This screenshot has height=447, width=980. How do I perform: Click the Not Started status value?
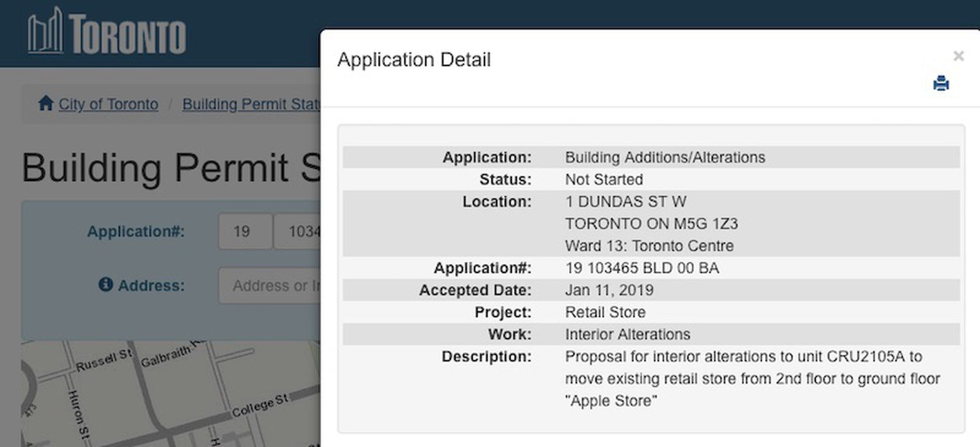point(603,179)
